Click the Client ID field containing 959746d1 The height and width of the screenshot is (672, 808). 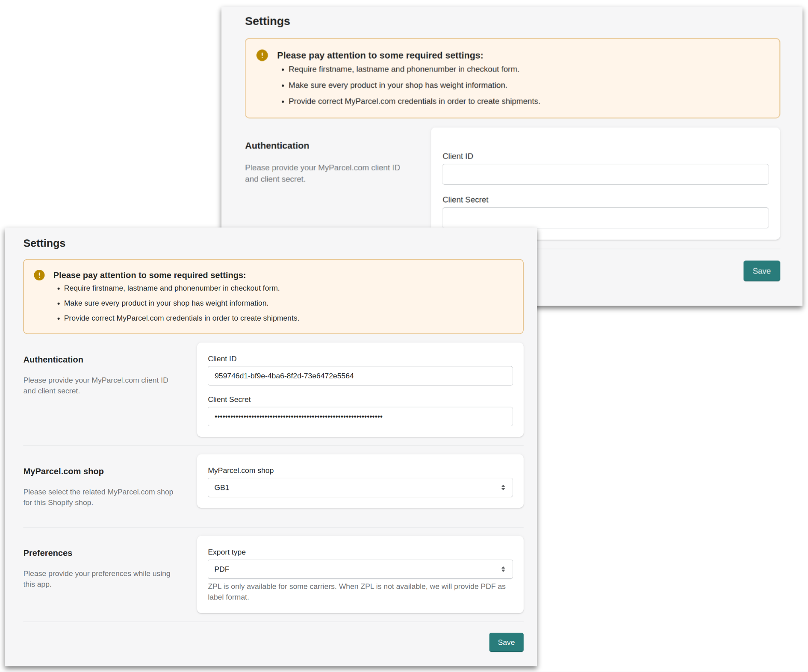coord(360,376)
